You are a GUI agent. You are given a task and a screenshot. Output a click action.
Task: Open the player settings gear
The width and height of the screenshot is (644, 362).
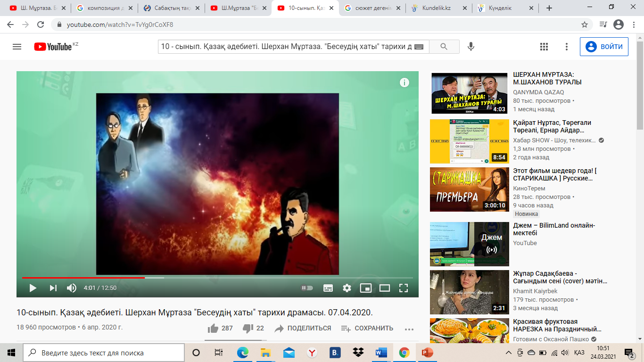347,288
